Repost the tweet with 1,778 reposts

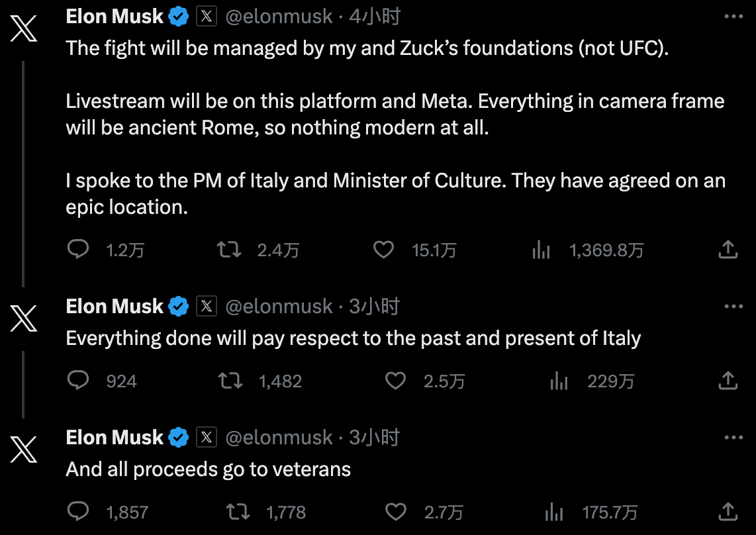238,512
